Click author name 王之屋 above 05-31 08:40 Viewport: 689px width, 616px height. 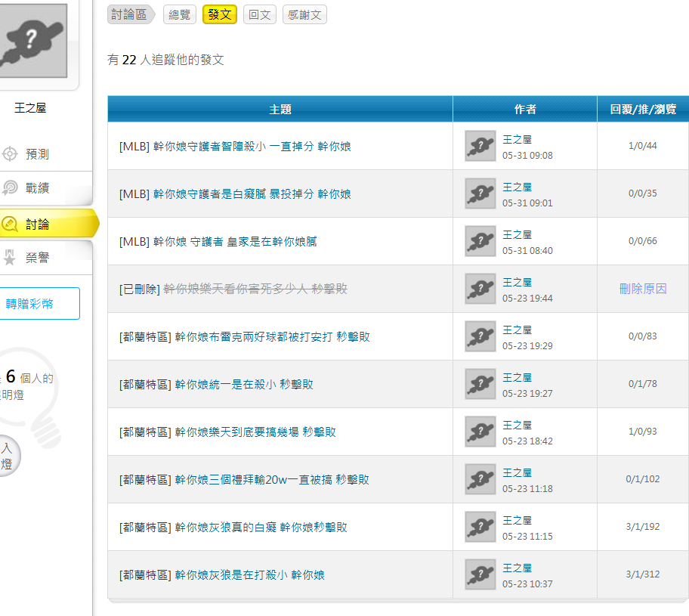coord(518,234)
